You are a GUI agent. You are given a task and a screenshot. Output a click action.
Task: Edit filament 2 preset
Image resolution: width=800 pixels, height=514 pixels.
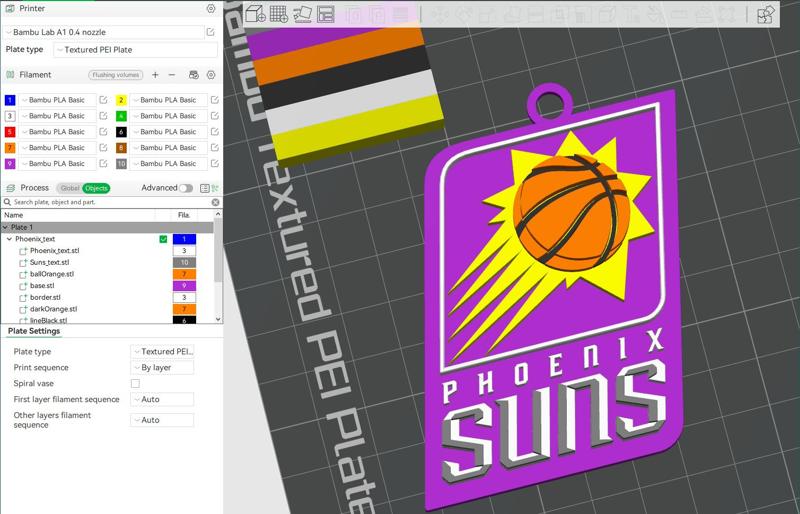click(215, 100)
